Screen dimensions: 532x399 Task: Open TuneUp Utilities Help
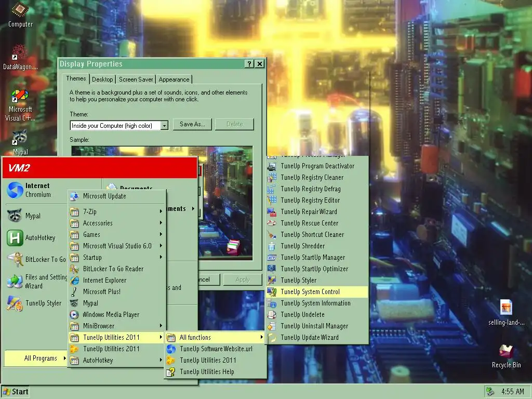[215, 372]
